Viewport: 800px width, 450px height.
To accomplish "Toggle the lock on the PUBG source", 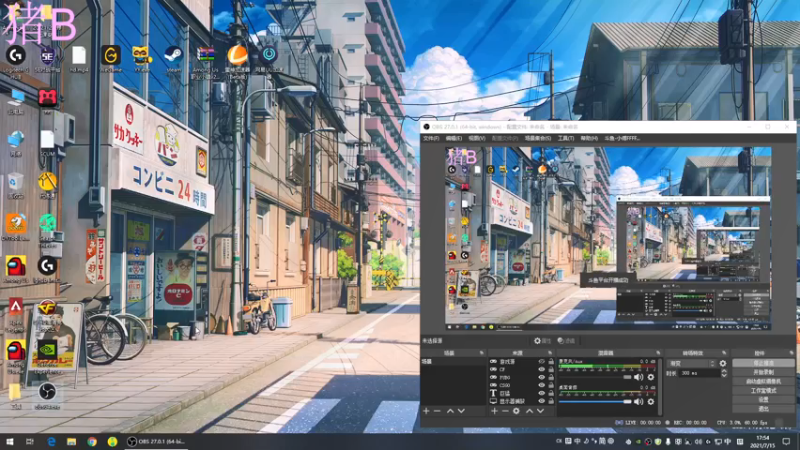I will [x=551, y=378].
